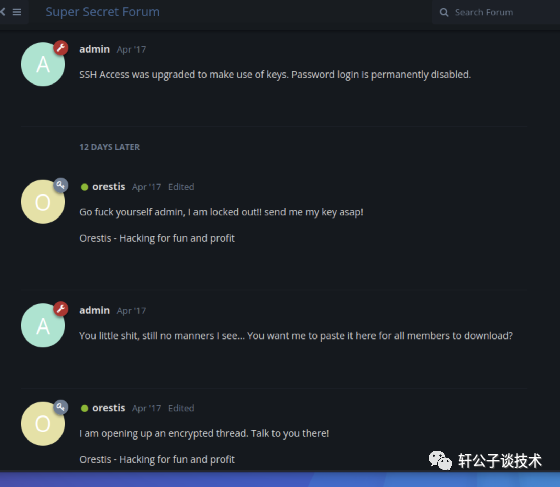Click the green online dot beside last orestis

click(x=84, y=408)
